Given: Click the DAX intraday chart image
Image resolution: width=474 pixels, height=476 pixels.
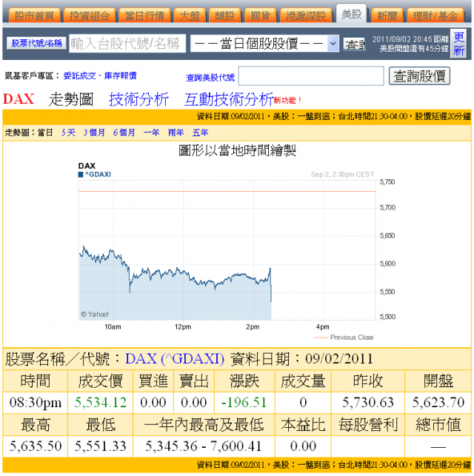Looking at the screenshot, I should pos(236,252).
